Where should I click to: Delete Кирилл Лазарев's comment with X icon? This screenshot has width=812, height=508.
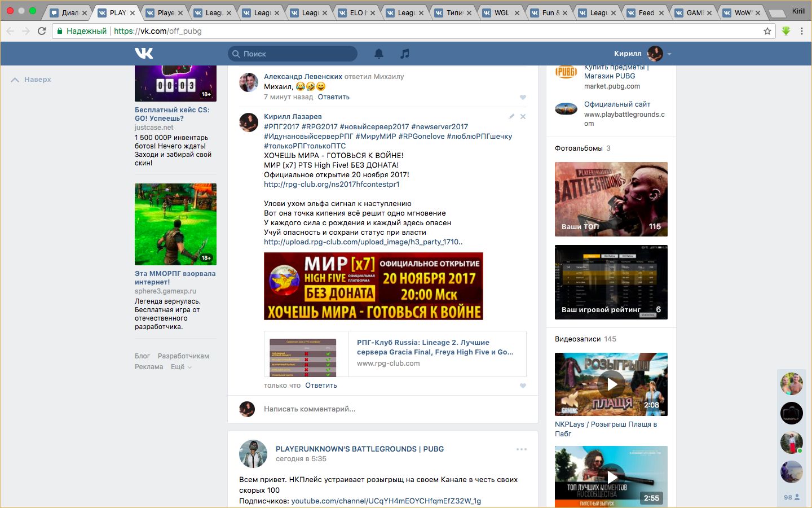(523, 116)
